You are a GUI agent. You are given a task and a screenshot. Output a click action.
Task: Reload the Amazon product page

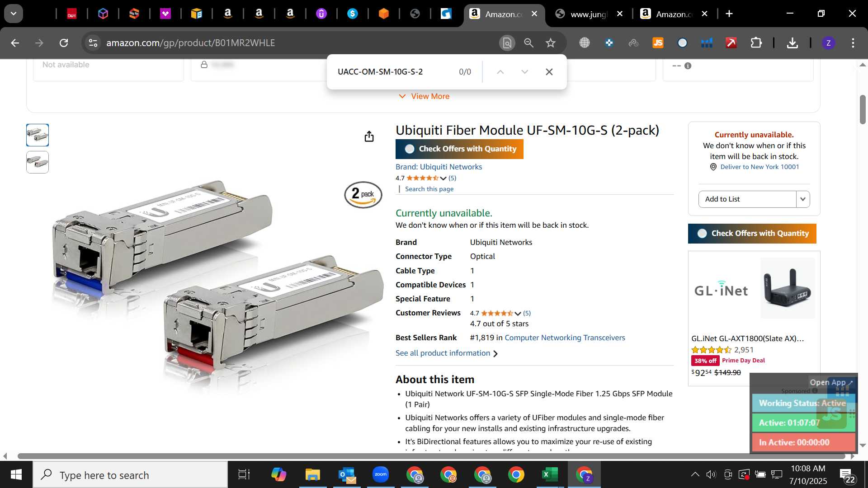64,43
